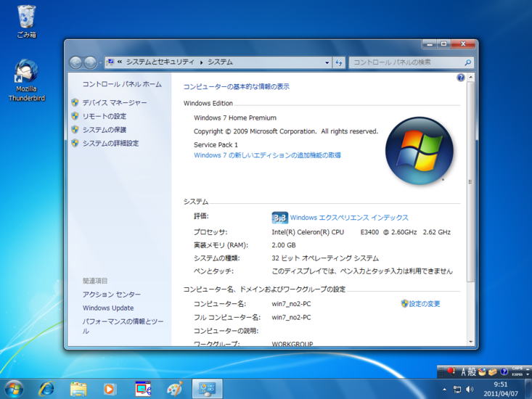Image resolution: width=532 pixels, height=399 pixels.
Task: Click the scrollbar up arrow
Action: [470, 78]
